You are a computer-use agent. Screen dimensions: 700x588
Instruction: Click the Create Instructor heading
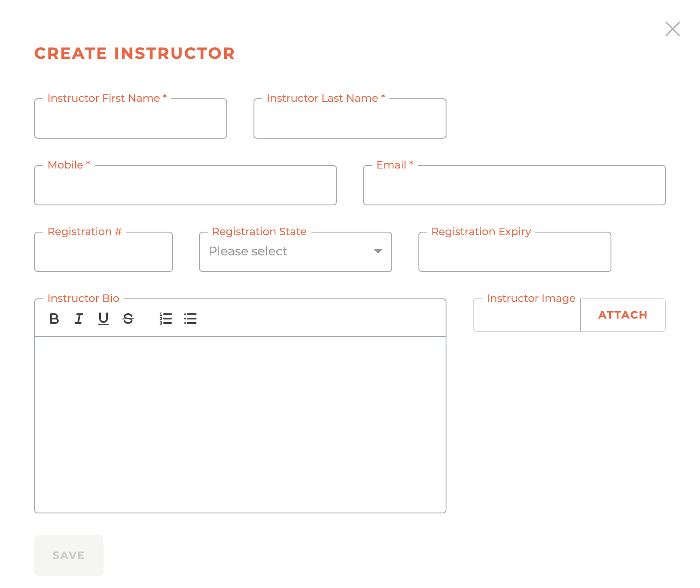tap(135, 54)
